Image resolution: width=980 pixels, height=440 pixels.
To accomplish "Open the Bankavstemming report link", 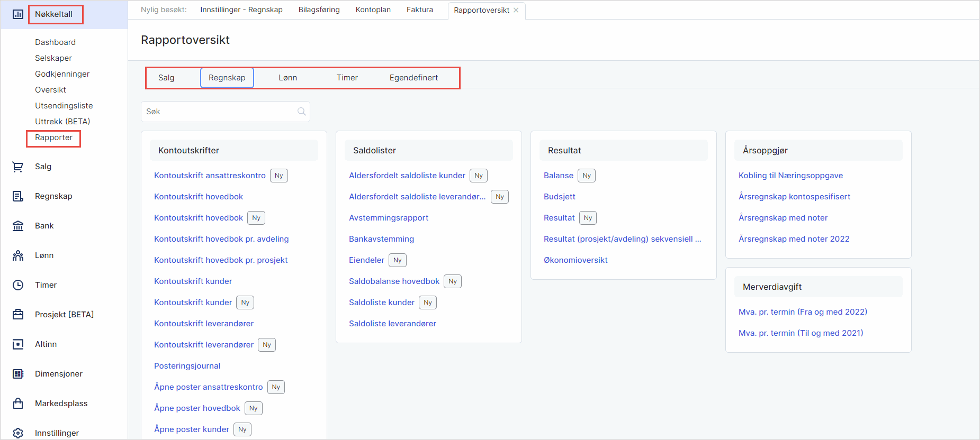I will 381,239.
